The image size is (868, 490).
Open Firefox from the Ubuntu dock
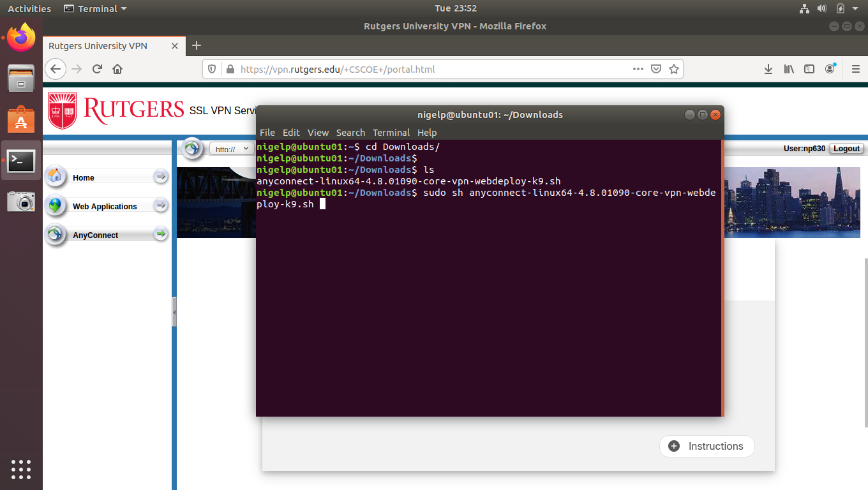(x=22, y=37)
